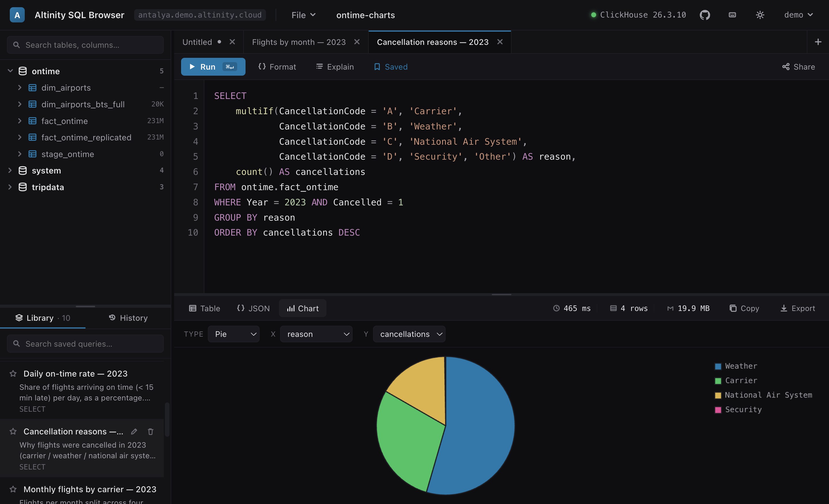Switch to Table results view

point(205,308)
